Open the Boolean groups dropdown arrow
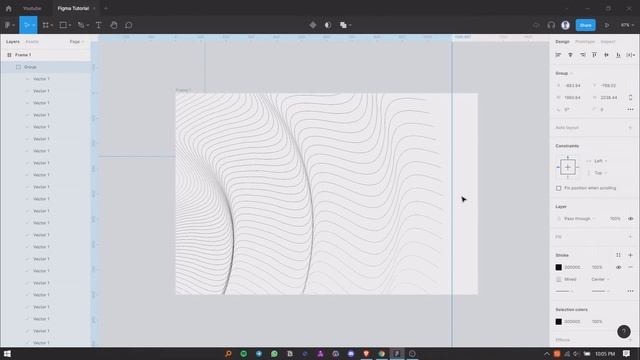Screen dimensions: 640x360 (x=350, y=25)
